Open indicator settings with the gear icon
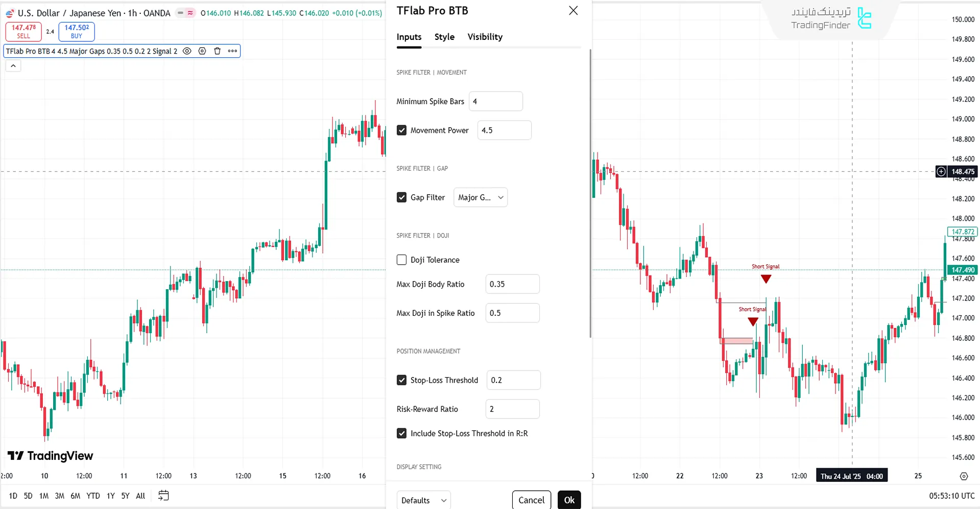Viewport: 980px width, 509px height. tap(202, 51)
